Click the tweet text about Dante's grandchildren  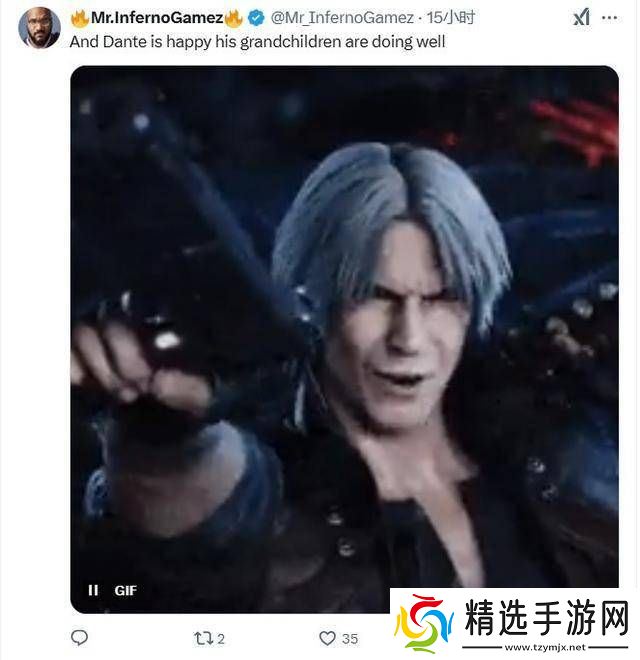pyautogui.click(x=257, y=42)
